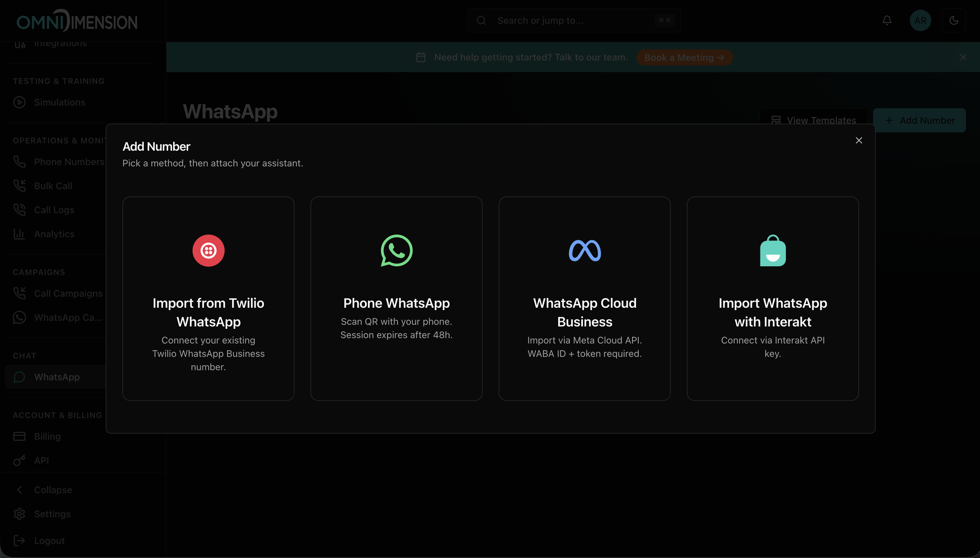
Task: Click the Call Campaigns icon
Action: (x=19, y=294)
